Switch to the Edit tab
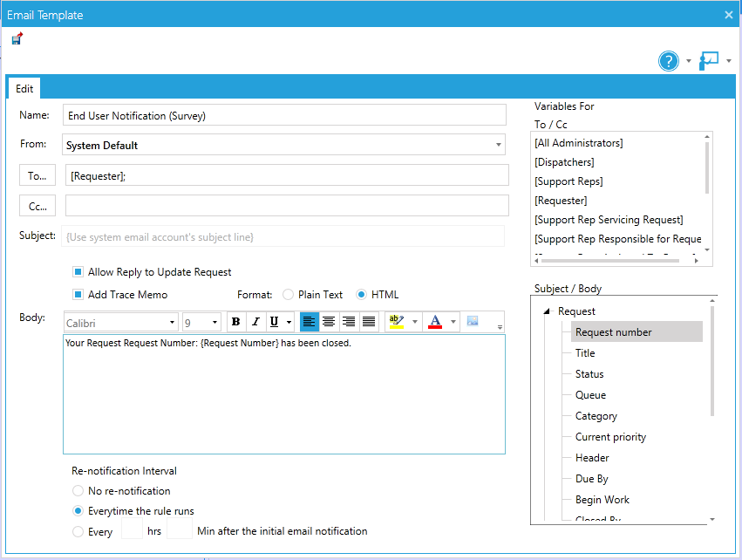Screen dimensions: 742x560 24,88
